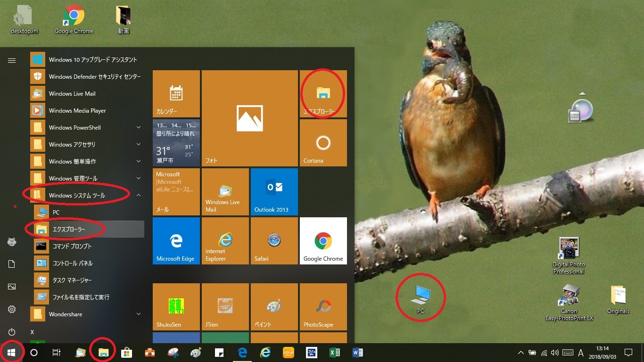Launch Windows Media Player from the app list
644x362 pixels.
(87, 110)
